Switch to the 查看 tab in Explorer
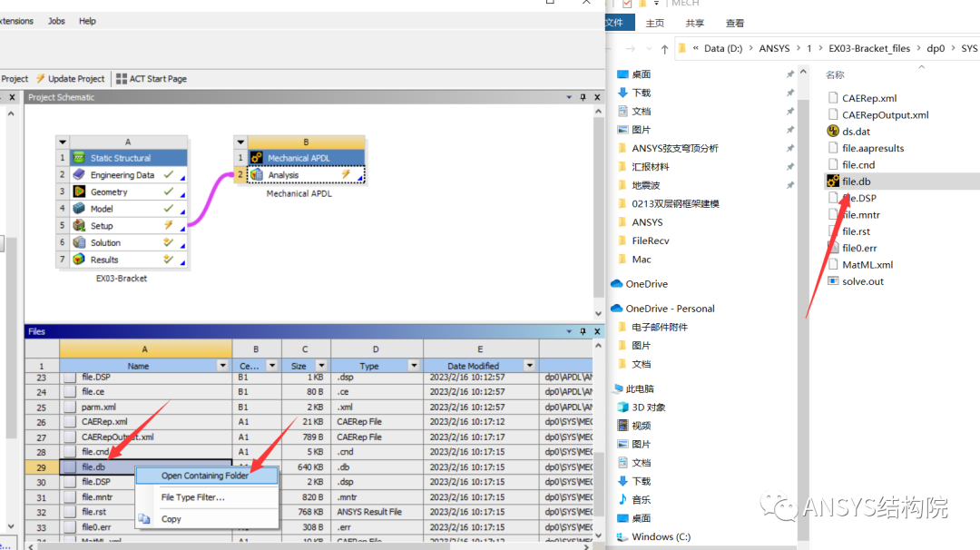 click(x=735, y=23)
